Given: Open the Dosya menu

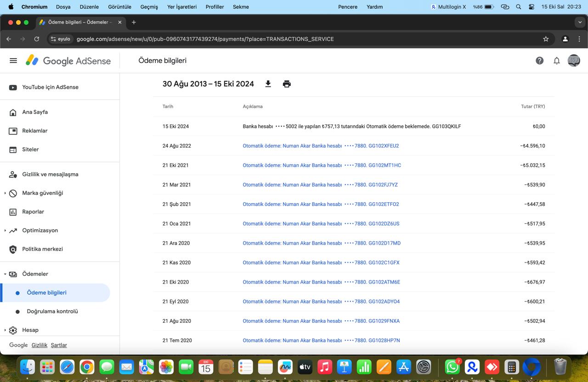Looking at the screenshot, I should pyautogui.click(x=63, y=7).
